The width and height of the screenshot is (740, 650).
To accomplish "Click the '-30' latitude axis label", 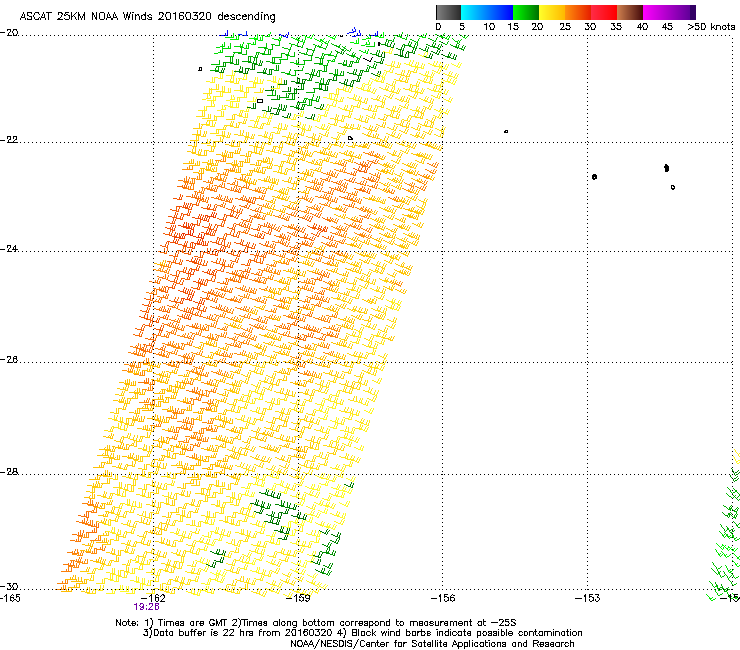I will coord(9,586).
